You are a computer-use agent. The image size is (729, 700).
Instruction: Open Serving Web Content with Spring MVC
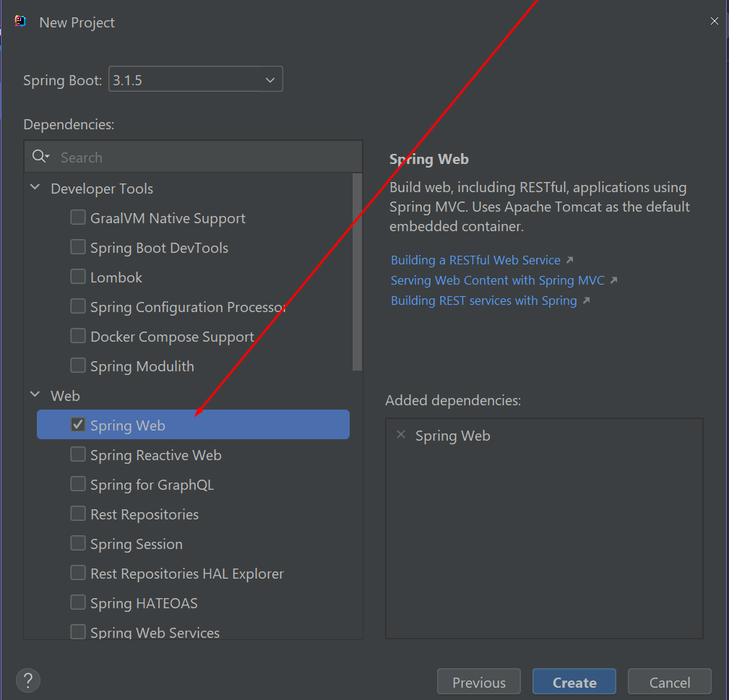pos(498,281)
